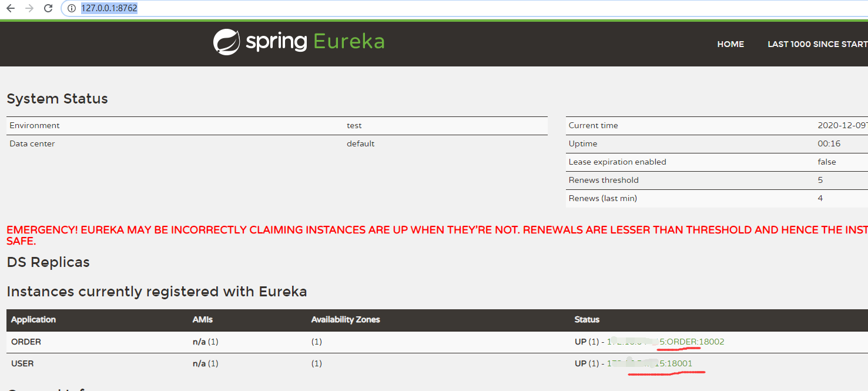Click the 'false' lease expiration value
The image size is (868, 391).
pos(827,162)
